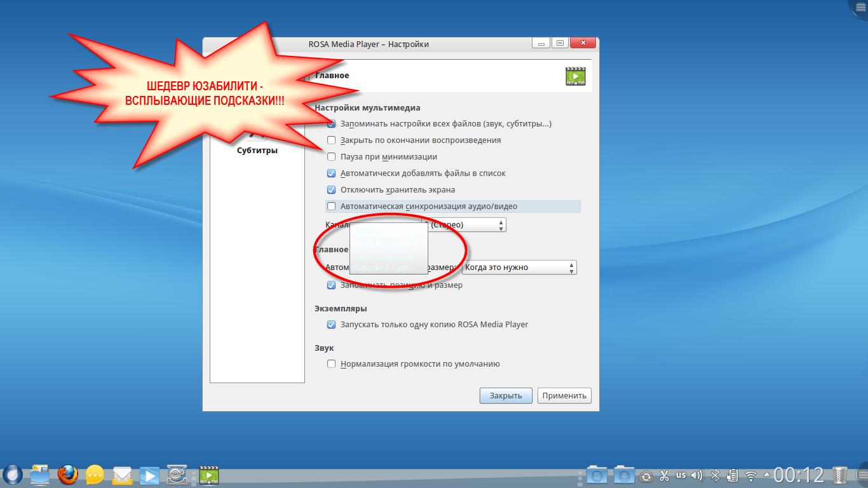868x488 pixels.
Task: Click the Применить button
Action: pos(564,395)
